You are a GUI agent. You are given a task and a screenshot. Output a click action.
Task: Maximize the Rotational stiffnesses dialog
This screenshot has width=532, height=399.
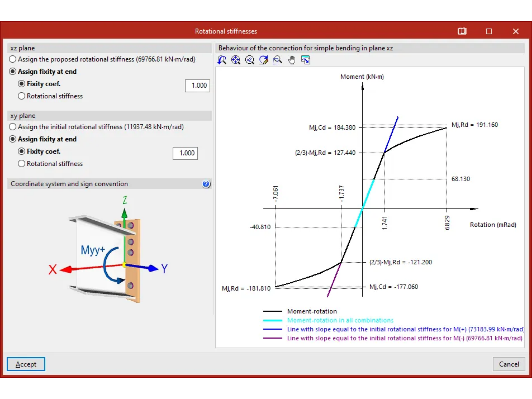(x=489, y=31)
